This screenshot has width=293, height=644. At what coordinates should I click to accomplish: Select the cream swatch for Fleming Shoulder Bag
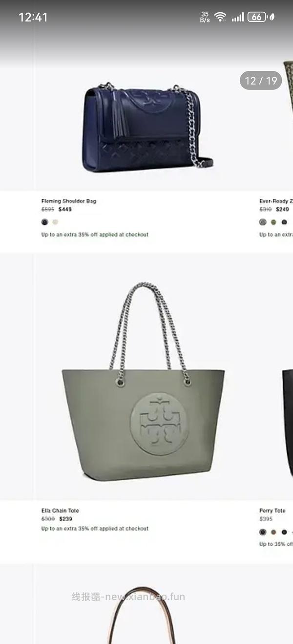55,222
